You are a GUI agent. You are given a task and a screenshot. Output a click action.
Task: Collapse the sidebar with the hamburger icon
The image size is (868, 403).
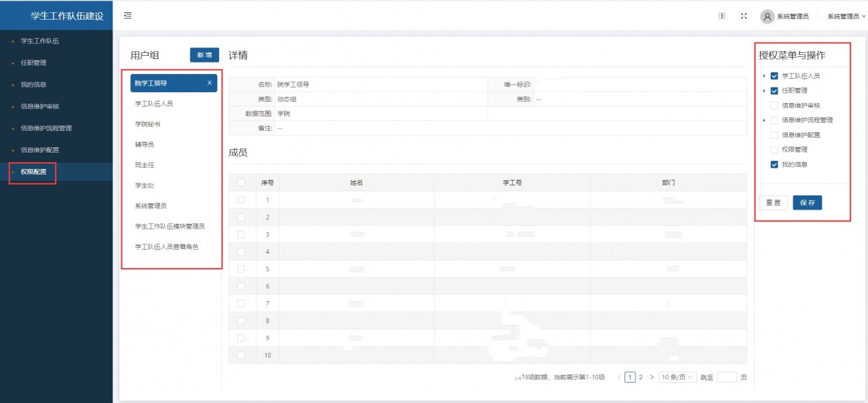[127, 16]
